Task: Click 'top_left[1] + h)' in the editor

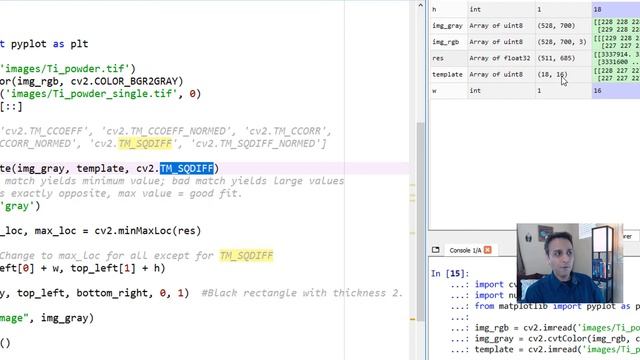Action: pyautogui.click(x=118, y=268)
